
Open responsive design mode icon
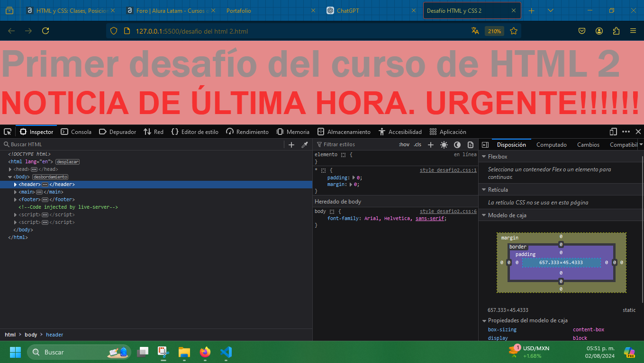613,132
